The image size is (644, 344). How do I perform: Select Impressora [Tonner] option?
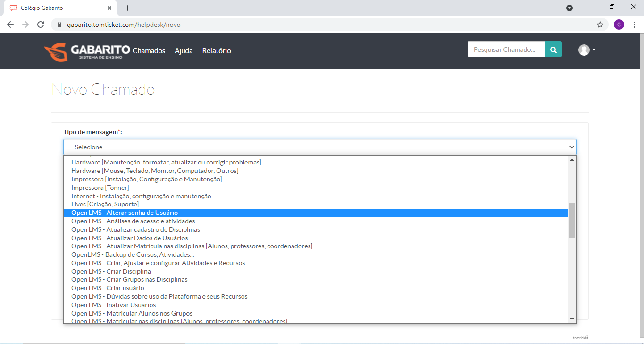tap(316, 188)
